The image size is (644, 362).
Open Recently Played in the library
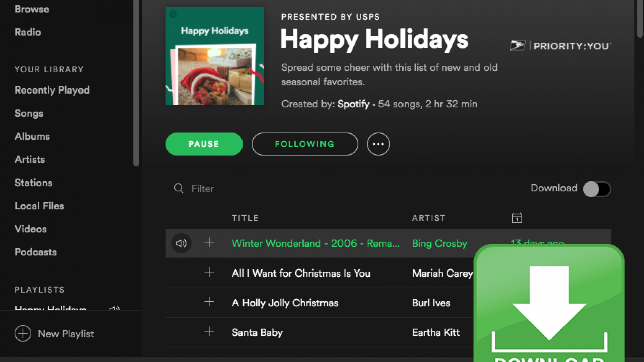(x=52, y=90)
